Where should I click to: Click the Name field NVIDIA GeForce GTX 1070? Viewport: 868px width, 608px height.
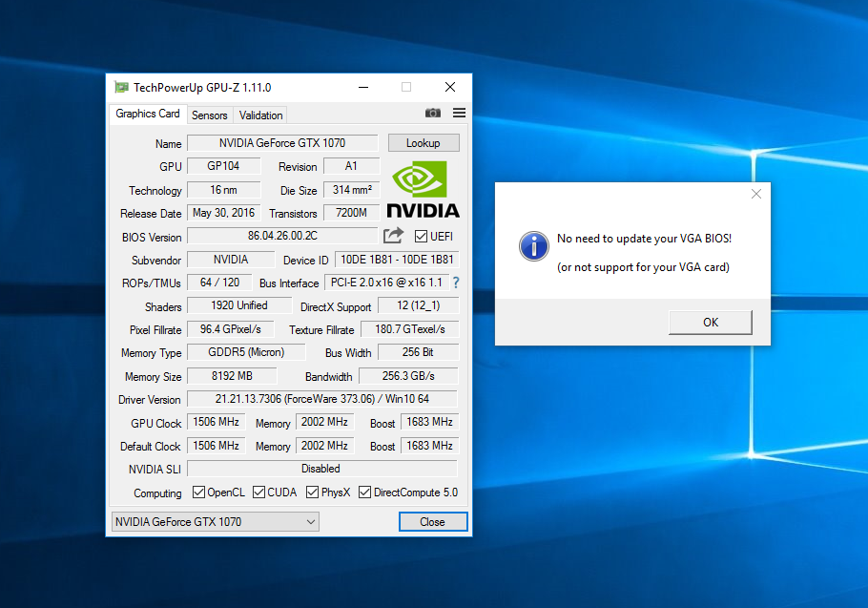point(282,143)
